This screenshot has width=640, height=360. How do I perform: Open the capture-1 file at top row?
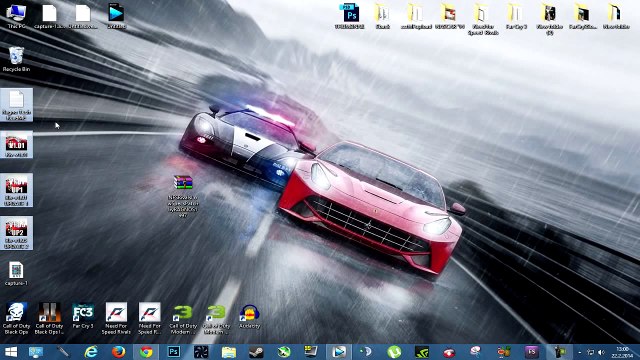[x=49, y=16]
